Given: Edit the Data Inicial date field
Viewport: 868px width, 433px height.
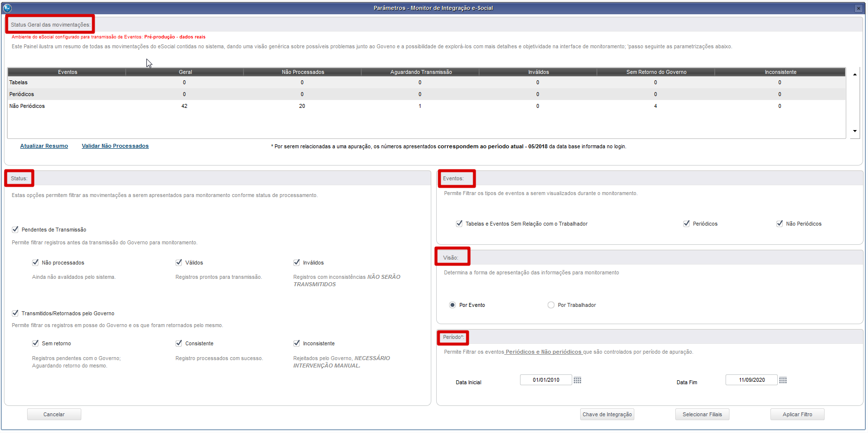Looking at the screenshot, I should pyautogui.click(x=546, y=380).
